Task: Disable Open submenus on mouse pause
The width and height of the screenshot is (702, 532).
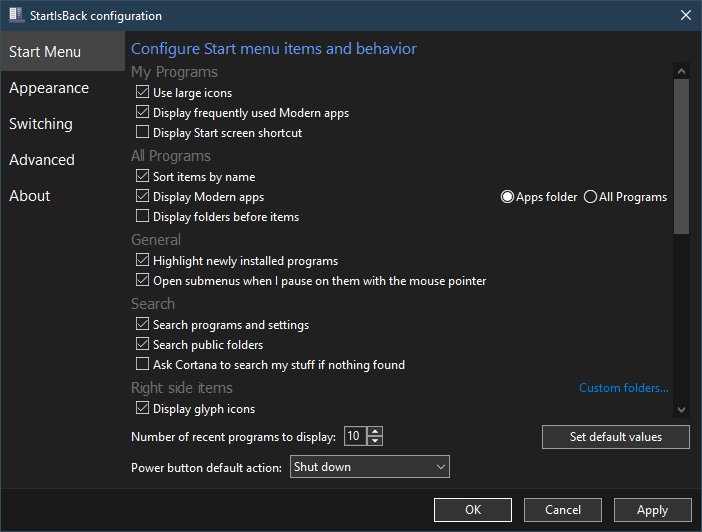Action: point(142,280)
